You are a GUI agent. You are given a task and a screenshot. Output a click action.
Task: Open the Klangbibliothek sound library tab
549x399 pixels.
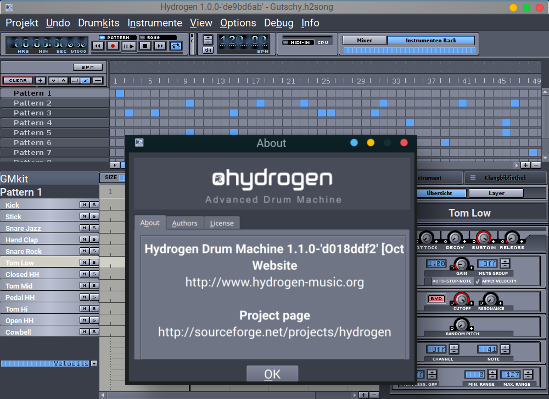[x=505, y=178]
